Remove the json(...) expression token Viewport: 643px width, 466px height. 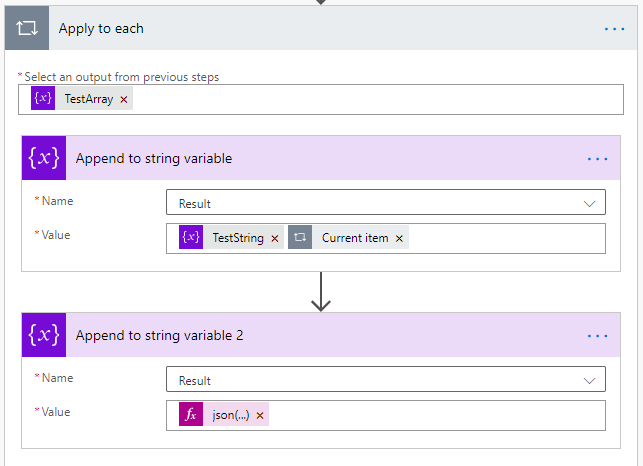260,416
